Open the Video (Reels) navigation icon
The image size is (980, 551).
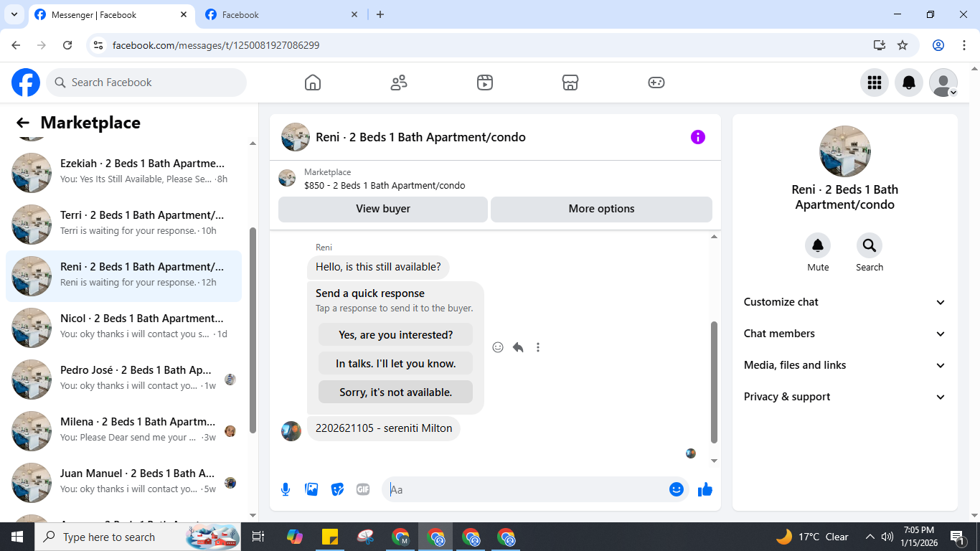click(x=485, y=83)
